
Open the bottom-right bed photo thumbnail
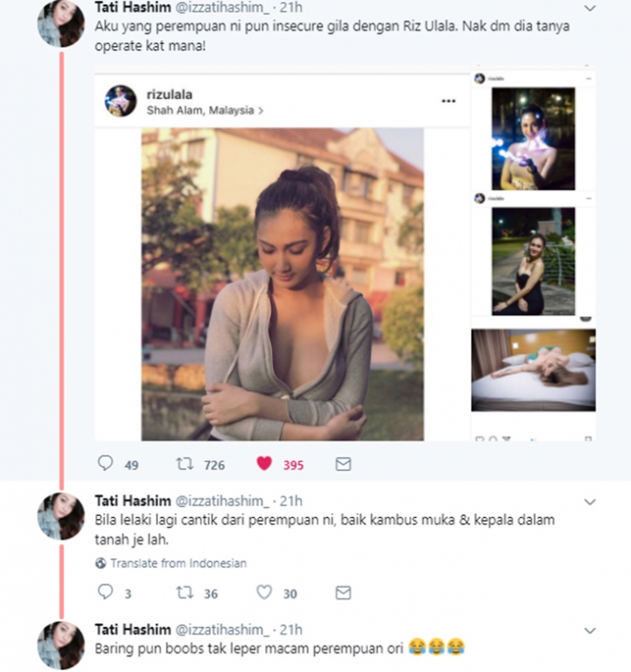pos(533,370)
